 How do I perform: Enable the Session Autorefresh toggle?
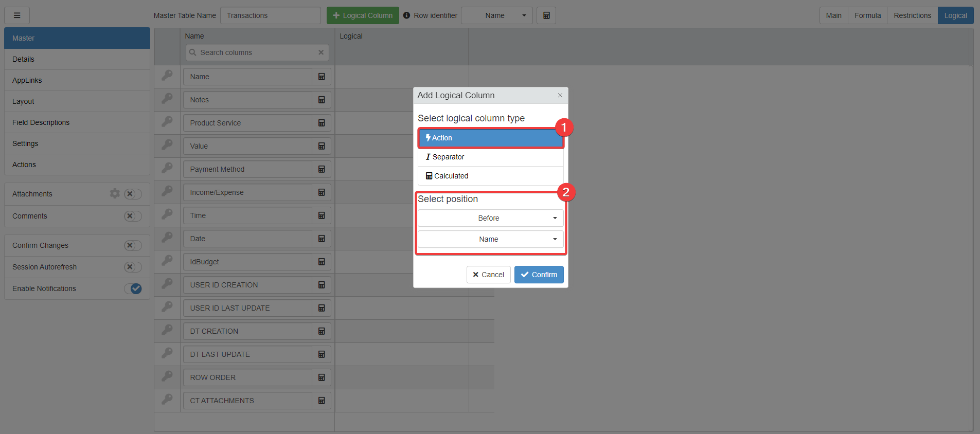pyautogui.click(x=133, y=267)
